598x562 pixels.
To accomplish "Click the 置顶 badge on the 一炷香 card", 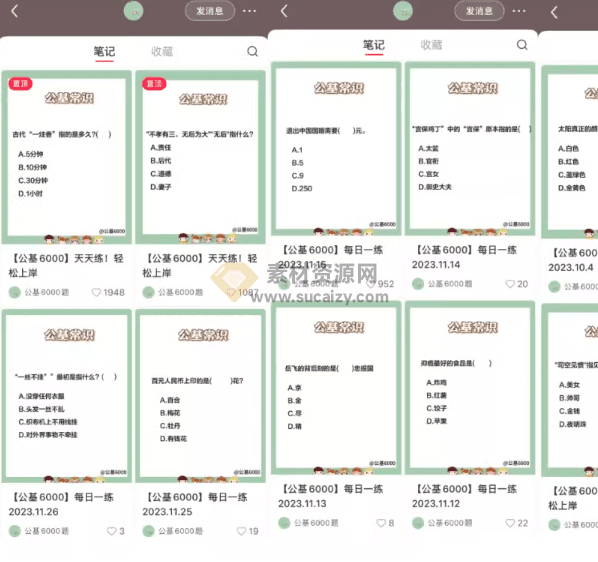I will 20,83.
